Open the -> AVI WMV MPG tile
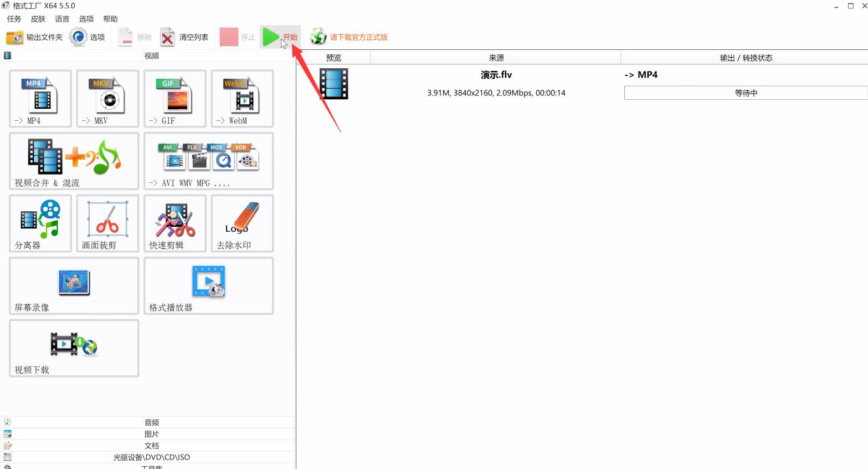This screenshot has width=868, height=469. click(x=208, y=161)
